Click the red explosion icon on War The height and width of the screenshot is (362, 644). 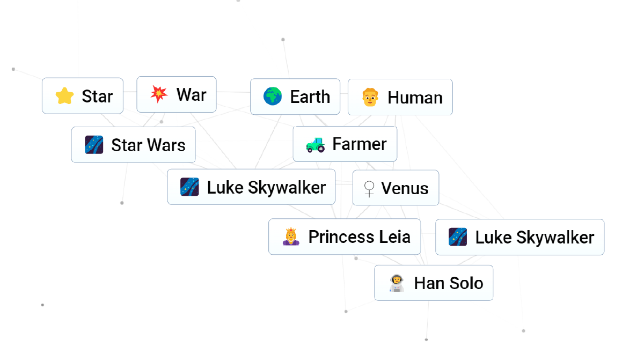(159, 94)
